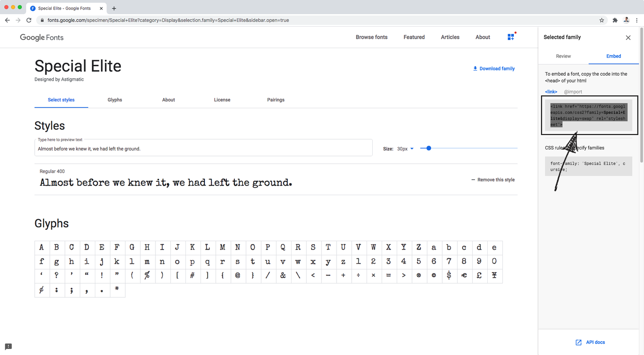Image resolution: width=644 pixels, height=355 pixels.
Task: Click the font size slider handle
Action: tap(428, 148)
